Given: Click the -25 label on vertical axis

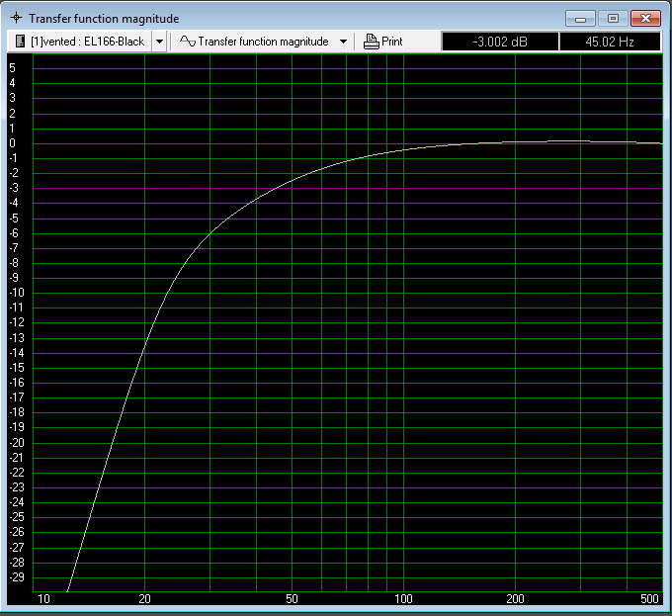Looking at the screenshot, I should click(x=17, y=517).
